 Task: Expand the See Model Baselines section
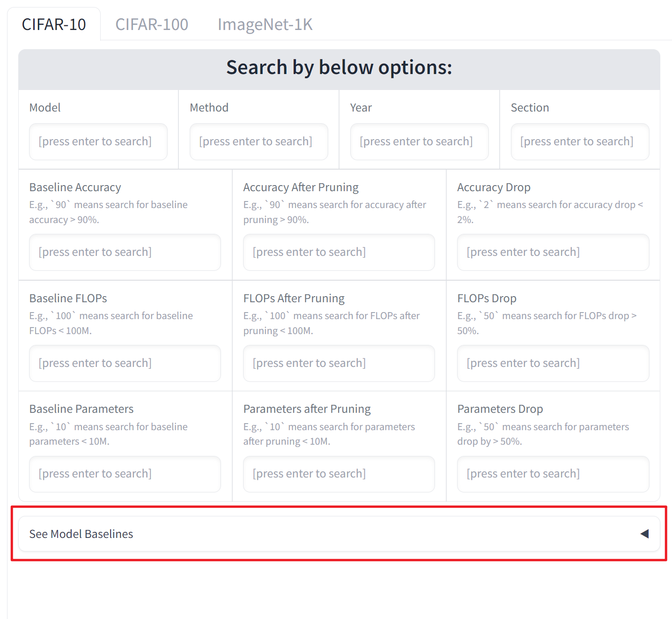tap(339, 534)
